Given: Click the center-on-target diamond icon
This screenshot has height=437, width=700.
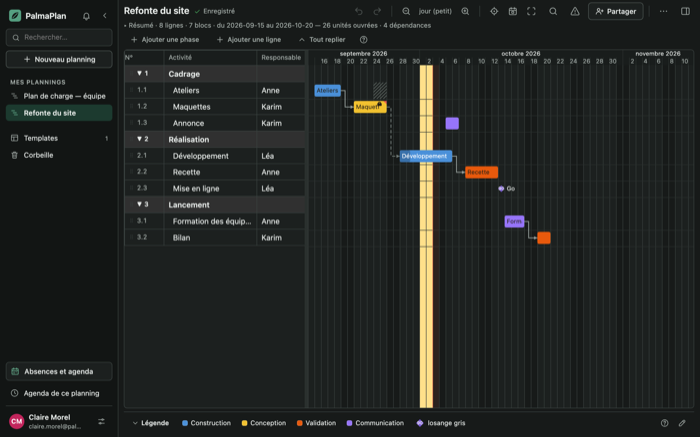Looking at the screenshot, I should coord(494,11).
